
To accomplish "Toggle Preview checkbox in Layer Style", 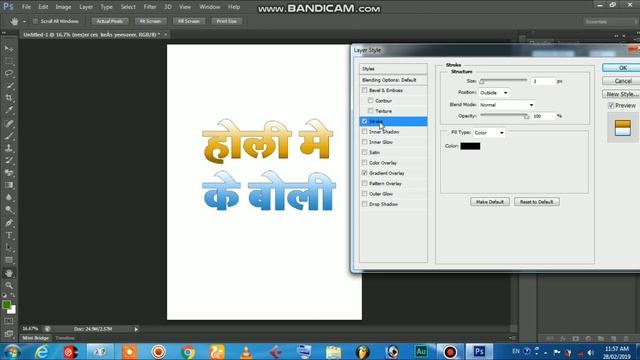I will click(x=611, y=105).
